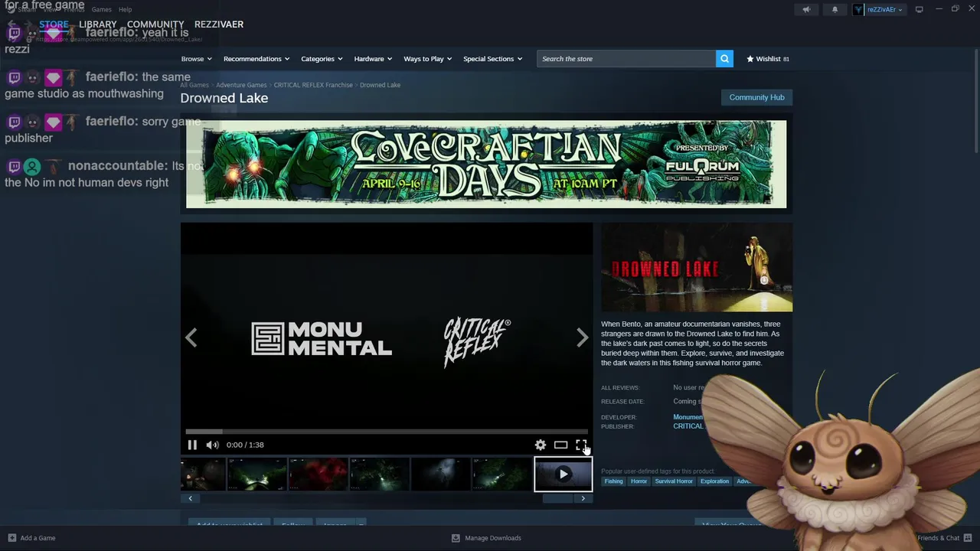Image resolution: width=980 pixels, height=551 pixels.
Task: Toggle theater mode rectangle icon
Action: pos(560,445)
